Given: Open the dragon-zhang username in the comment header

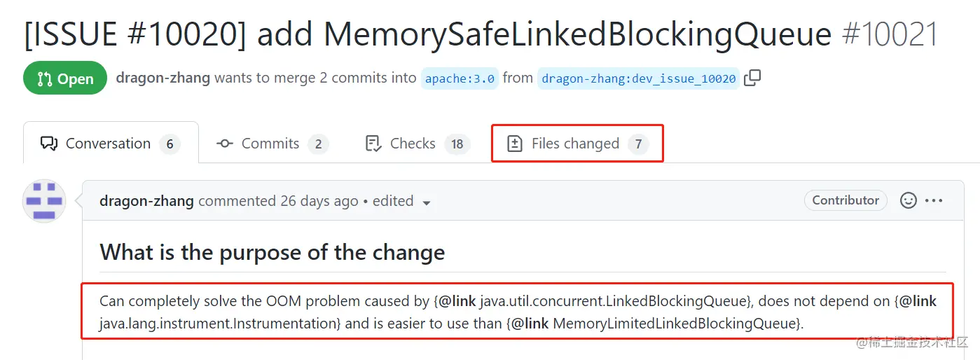Looking at the screenshot, I should 147,201.
